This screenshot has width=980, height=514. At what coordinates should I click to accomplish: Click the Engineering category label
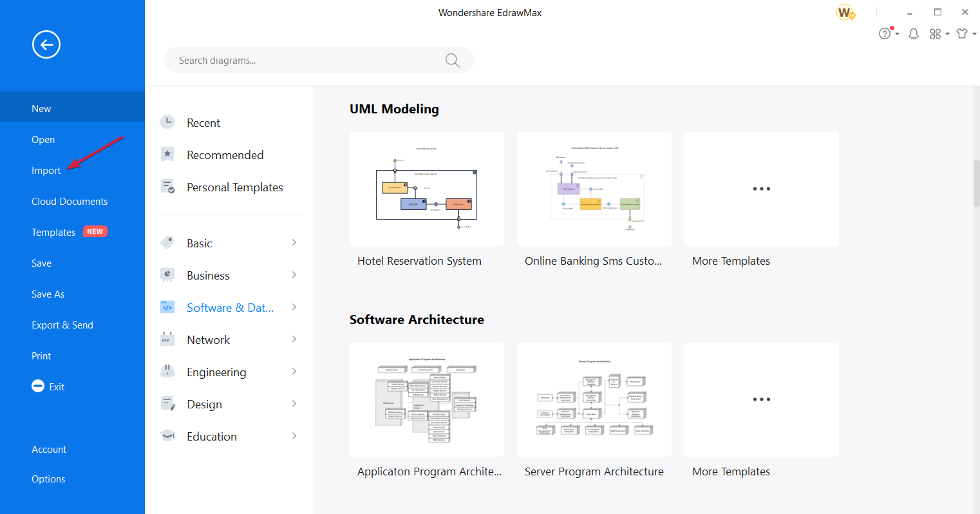point(216,372)
